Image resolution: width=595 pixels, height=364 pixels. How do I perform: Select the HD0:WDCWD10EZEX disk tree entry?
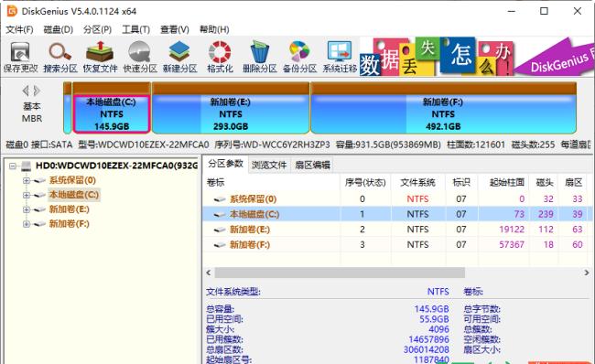pyautogui.click(x=116, y=166)
